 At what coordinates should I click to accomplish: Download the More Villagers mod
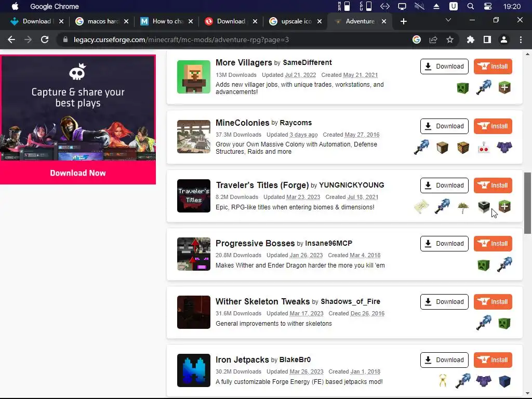(444, 66)
